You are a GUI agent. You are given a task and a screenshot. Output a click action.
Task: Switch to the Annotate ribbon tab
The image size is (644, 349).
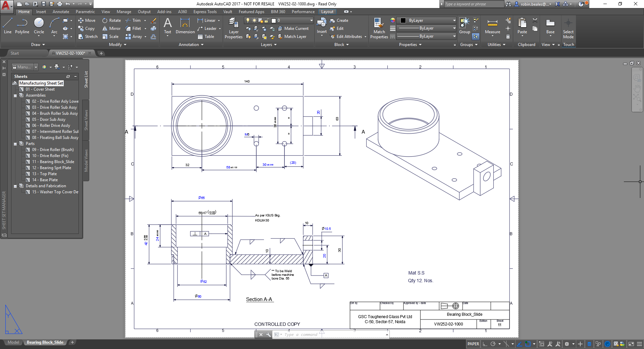(61, 11)
